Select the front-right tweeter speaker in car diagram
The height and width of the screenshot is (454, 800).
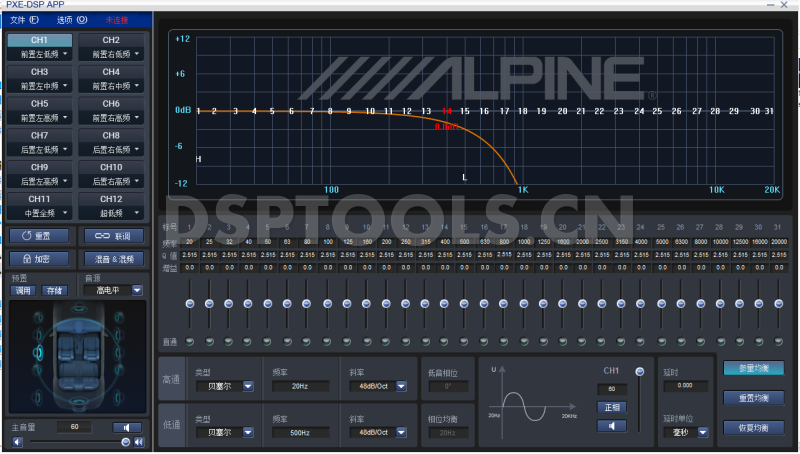[x=119, y=318]
